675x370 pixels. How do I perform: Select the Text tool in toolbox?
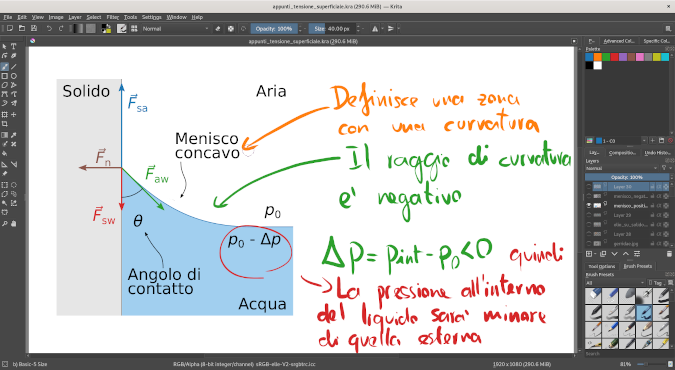(x=14, y=46)
